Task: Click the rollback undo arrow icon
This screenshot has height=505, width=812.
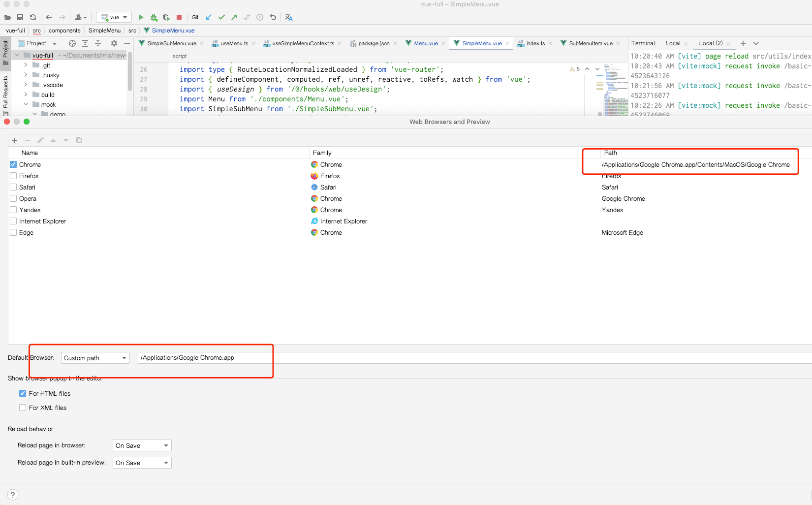Action: click(x=273, y=17)
